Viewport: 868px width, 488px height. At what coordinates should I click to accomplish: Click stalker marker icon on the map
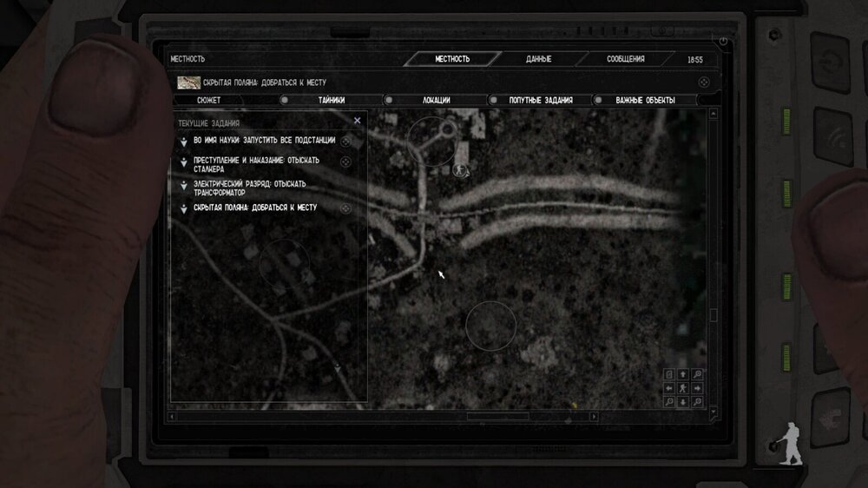pos(460,170)
